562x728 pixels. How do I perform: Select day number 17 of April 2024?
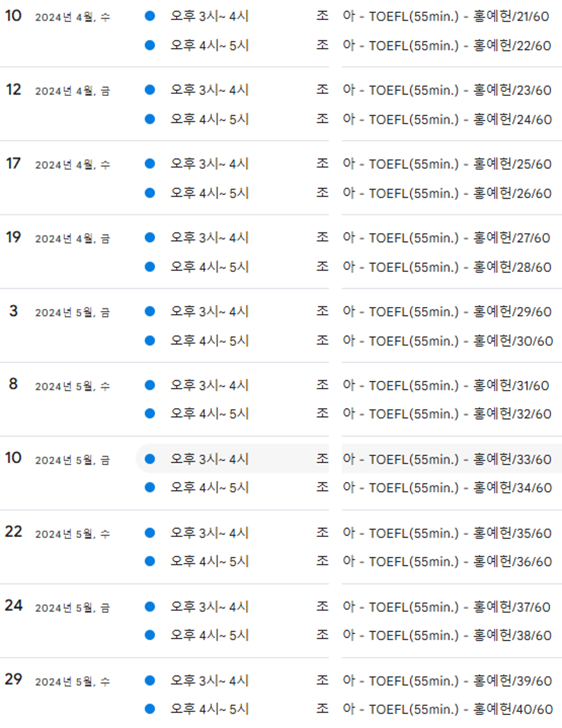[14, 163]
